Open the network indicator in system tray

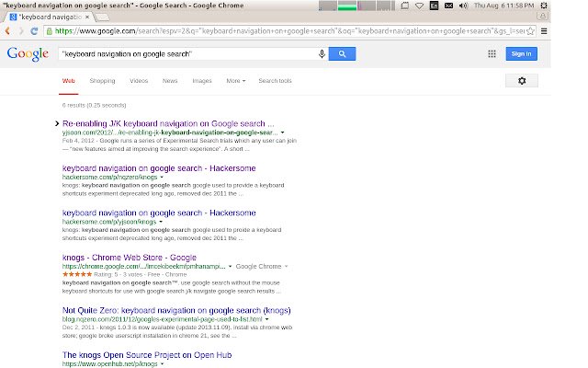click(419, 6)
